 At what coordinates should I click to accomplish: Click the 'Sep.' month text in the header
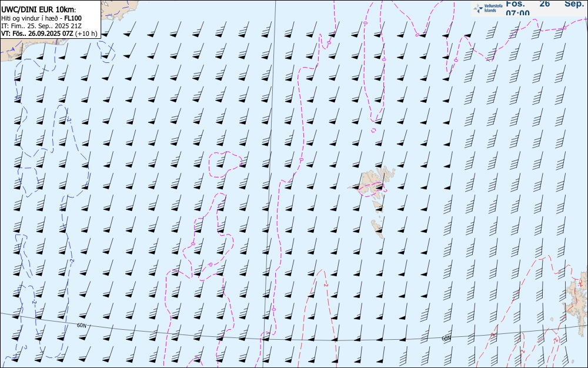point(574,4)
